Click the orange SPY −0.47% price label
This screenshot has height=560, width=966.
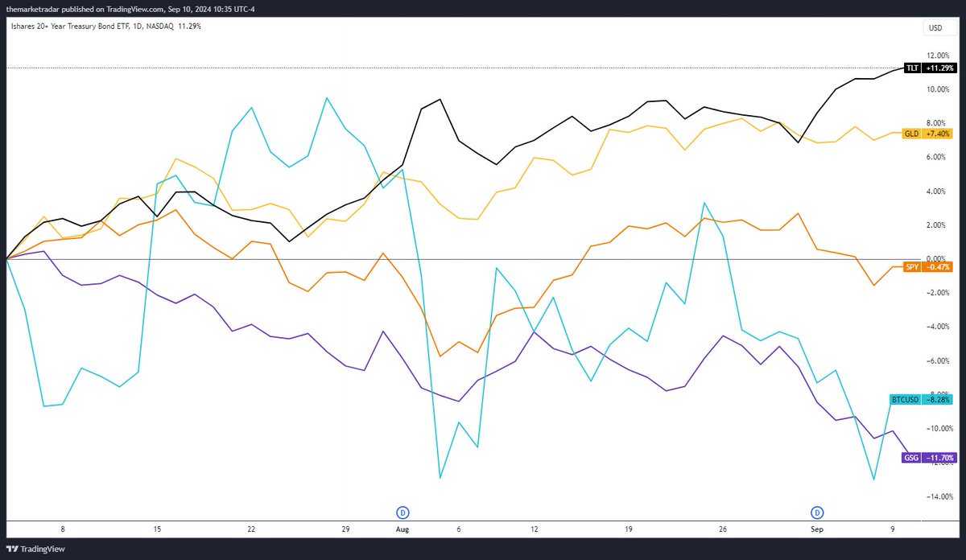926,266
